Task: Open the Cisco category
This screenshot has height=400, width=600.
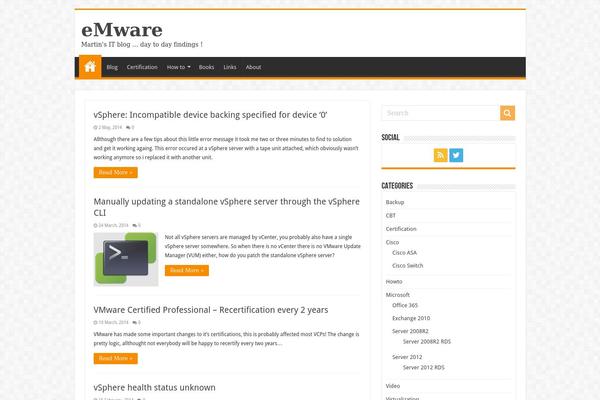Action: coord(392,242)
